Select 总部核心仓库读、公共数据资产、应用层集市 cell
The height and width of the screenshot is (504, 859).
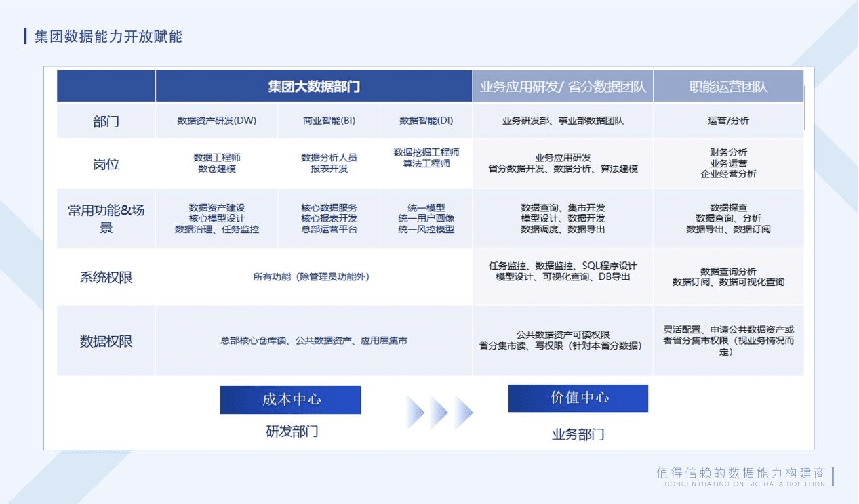click(314, 341)
